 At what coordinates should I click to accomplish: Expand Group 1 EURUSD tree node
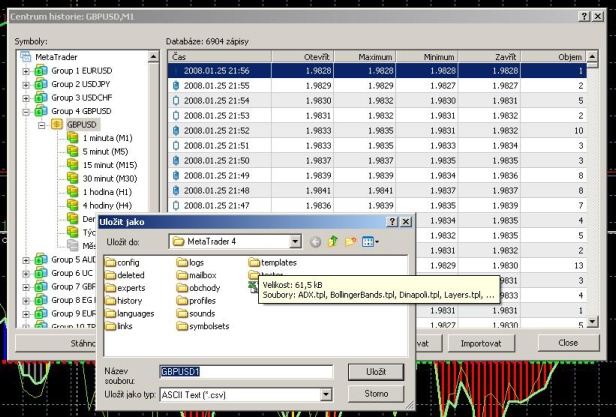[x=27, y=72]
